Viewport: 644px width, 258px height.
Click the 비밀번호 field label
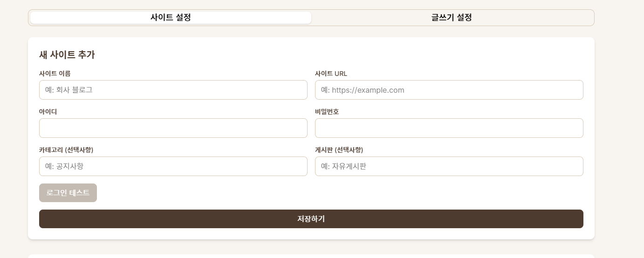coord(327,112)
